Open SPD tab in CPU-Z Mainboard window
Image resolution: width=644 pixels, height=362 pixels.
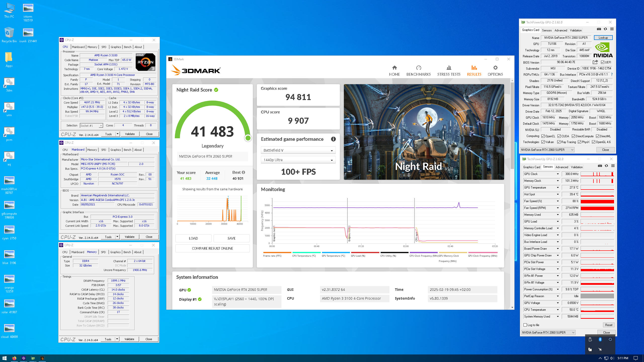click(103, 150)
